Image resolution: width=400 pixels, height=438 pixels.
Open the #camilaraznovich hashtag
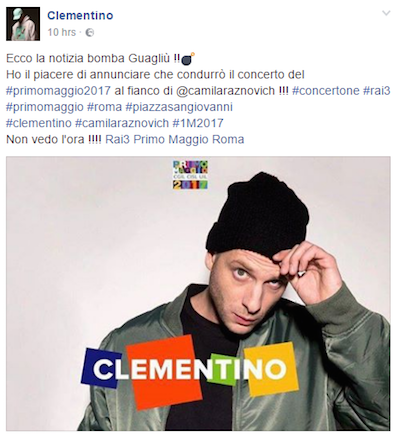pyautogui.click(x=122, y=123)
